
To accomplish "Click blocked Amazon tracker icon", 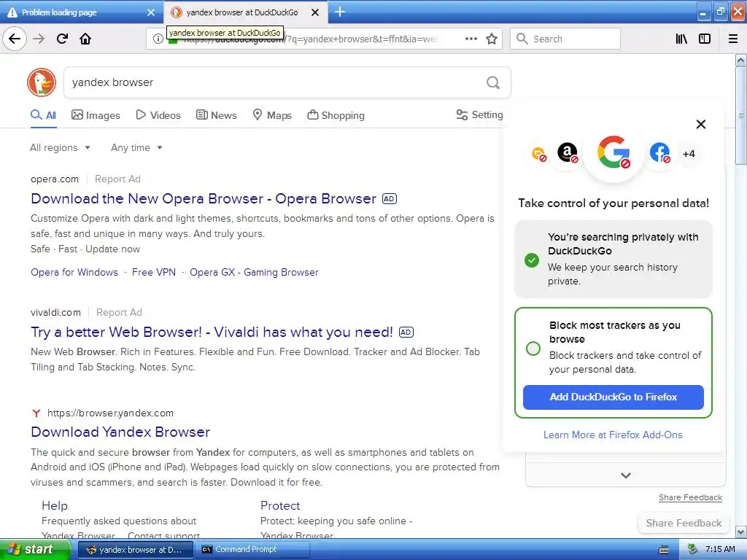I will pyautogui.click(x=568, y=153).
